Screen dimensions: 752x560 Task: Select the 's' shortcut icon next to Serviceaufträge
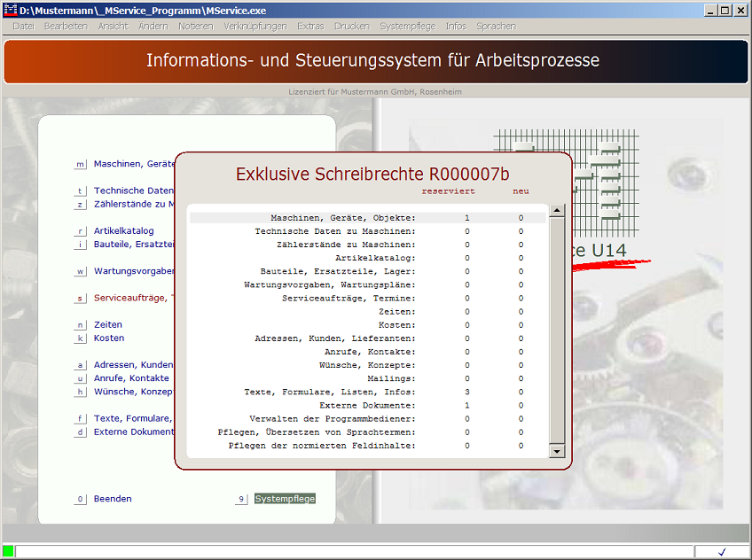coord(80,298)
